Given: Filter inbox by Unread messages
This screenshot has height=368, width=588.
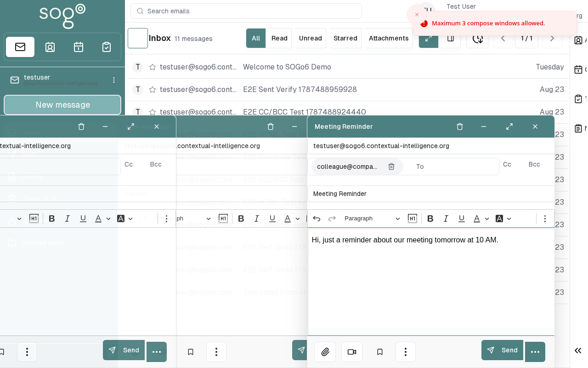Looking at the screenshot, I should pyautogui.click(x=311, y=38).
